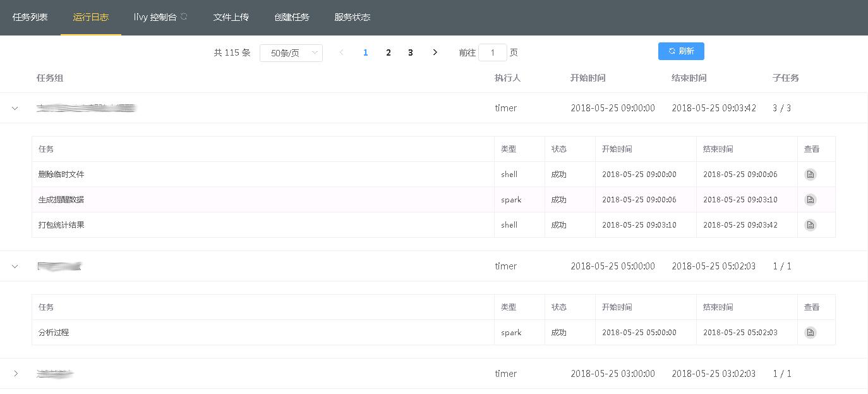
Task: Select the 打包统计结果 task name
Action: (61, 225)
